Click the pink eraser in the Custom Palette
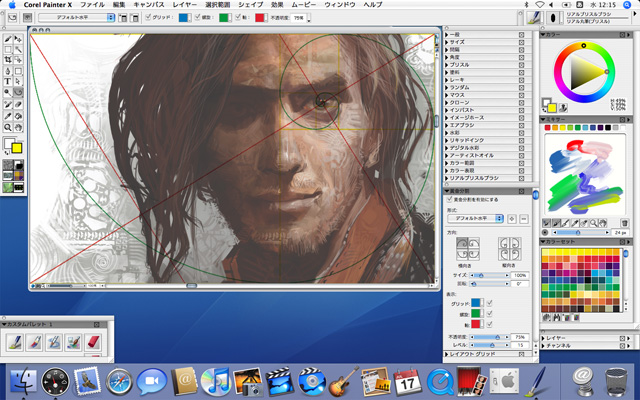The image size is (640, 400). pos(93,342)
